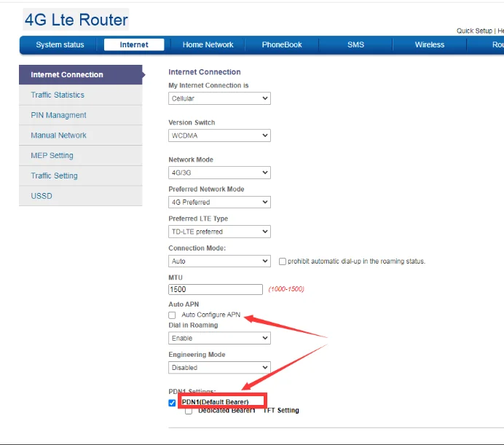Image resolution: width=504 pixels, height=445 pixels.
Task: Open the Wireless tab
Action: (430, 45)
